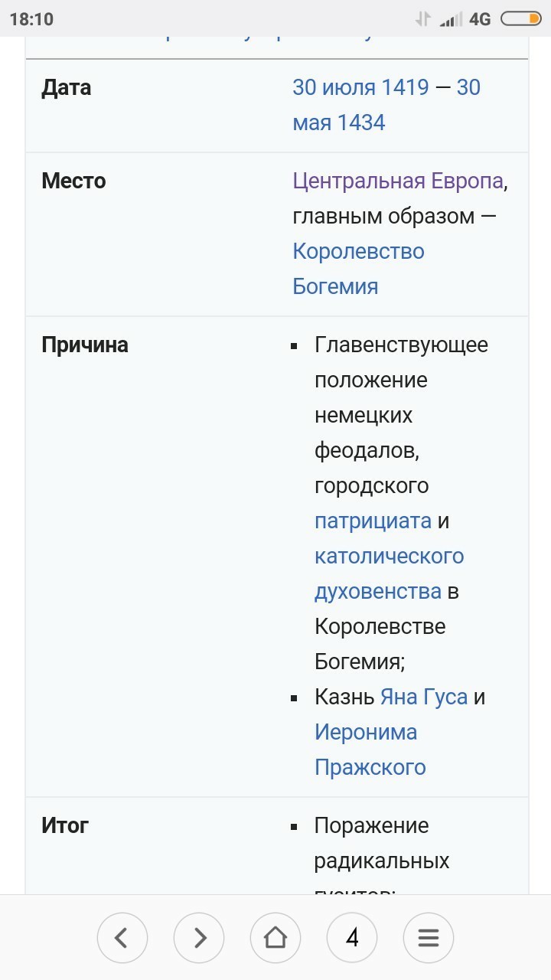
Task: Tap the battery indicator in status bar
Action: click(x=520, y=19)
